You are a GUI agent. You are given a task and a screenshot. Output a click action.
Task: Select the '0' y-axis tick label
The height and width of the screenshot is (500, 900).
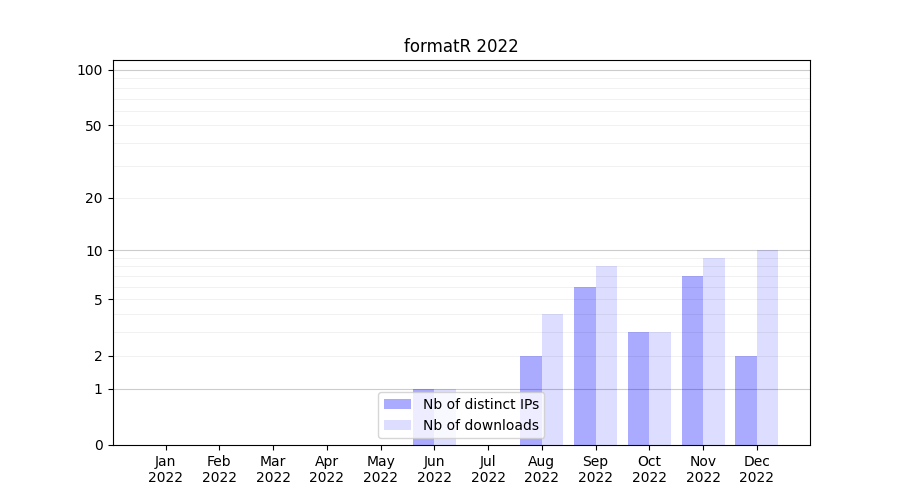98,445
